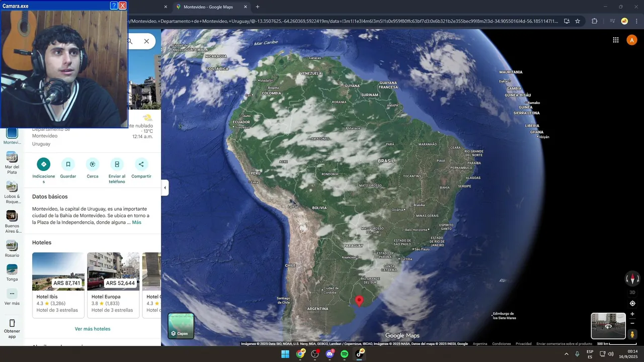
Task: Click Enviar al teléfono icon
Action: point(117,164)
